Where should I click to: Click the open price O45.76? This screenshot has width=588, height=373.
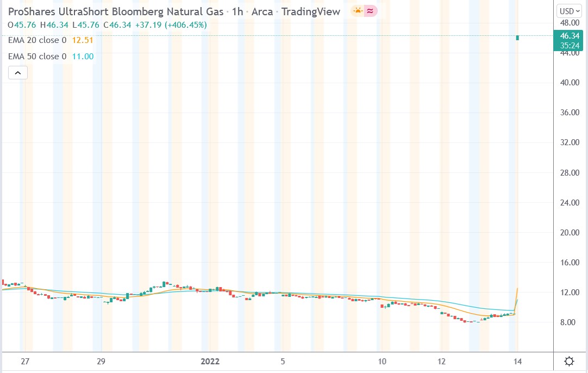click(x=22, y=25)
